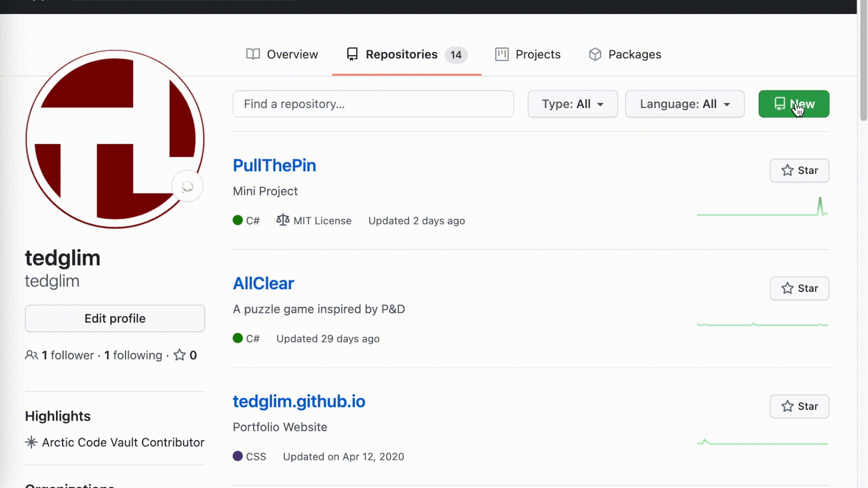Click the MIT License text
868x488 pixels.
(322, 221)
